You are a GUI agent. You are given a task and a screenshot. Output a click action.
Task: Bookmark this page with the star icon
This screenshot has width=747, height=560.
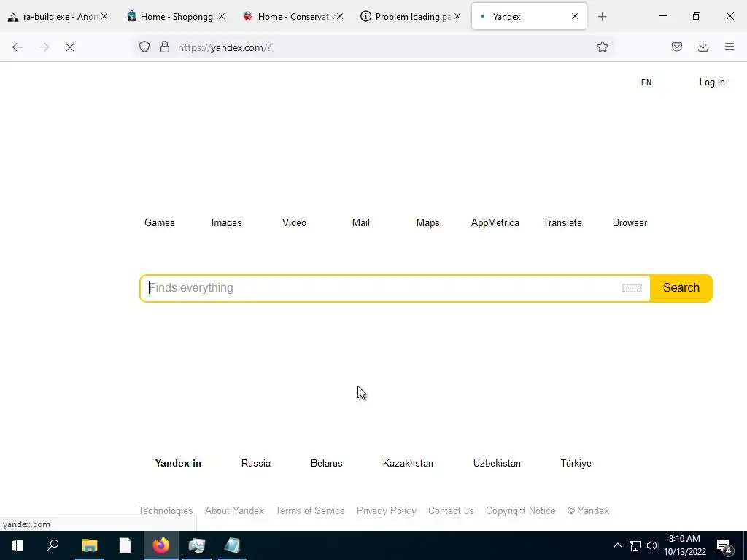tap(602, 47)
